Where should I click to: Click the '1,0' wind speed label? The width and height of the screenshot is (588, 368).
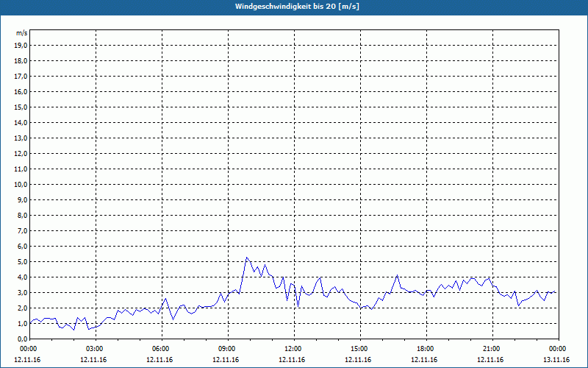(23, 323)
